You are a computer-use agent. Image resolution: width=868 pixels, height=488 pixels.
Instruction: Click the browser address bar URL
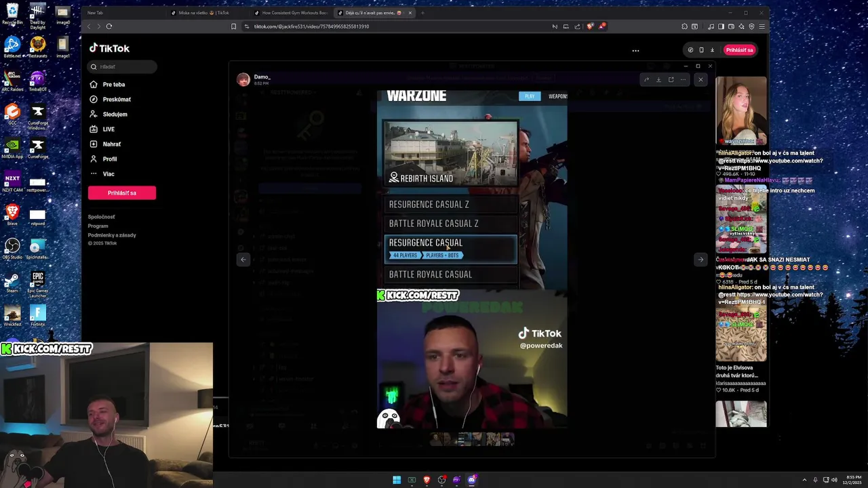311,26
